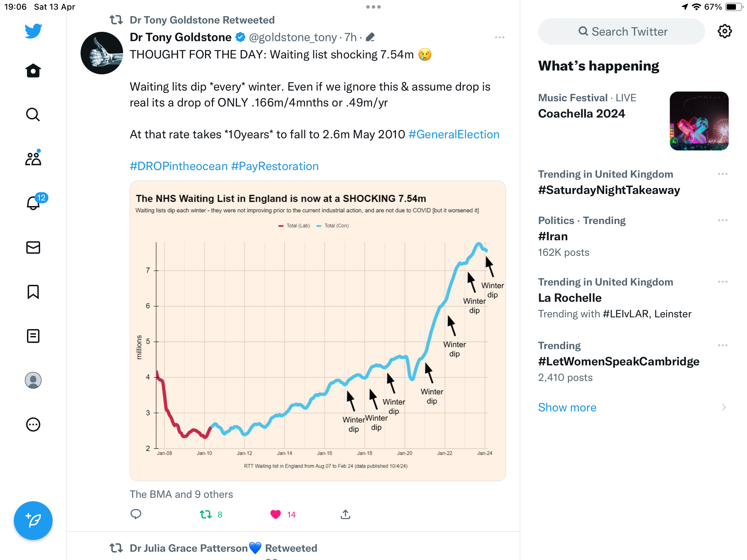The height and width of the screenshot is (560, 747).
Task: Open the More circle menu in sidebar
Action: click(33, 424)
